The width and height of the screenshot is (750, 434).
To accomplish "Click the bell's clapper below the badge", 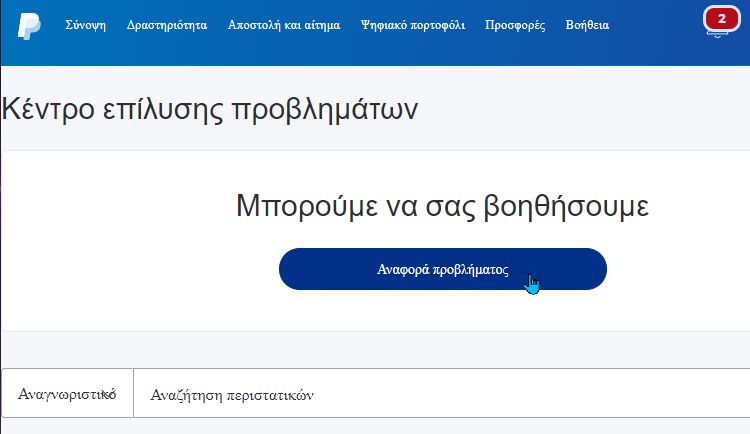I will (x=717, y=36).
